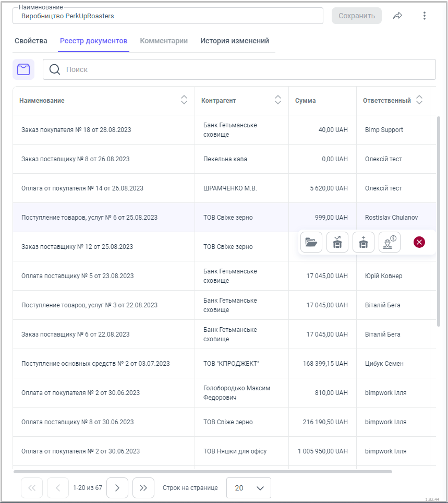Click the warehouse outgoing arrow icon
The width and height of the screenshot is (448, 503).
tap(337, 242)
